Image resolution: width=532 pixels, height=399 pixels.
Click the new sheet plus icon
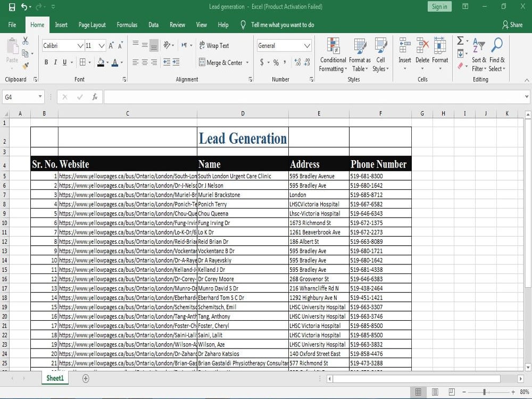pyautogui.click(x=86, y=378)
